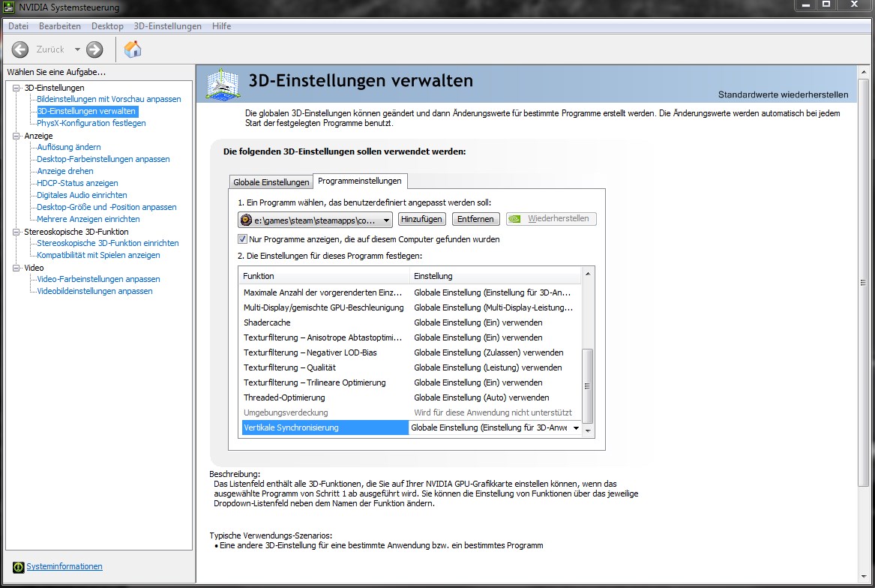Select Maximale Anzahl der vorgerenderten Einzelbilder row
This screenshot has width=875, height=588.
point(410,292)
